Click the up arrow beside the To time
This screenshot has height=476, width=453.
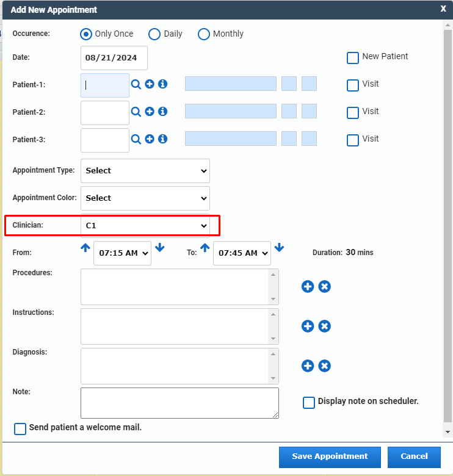(205, 248)
